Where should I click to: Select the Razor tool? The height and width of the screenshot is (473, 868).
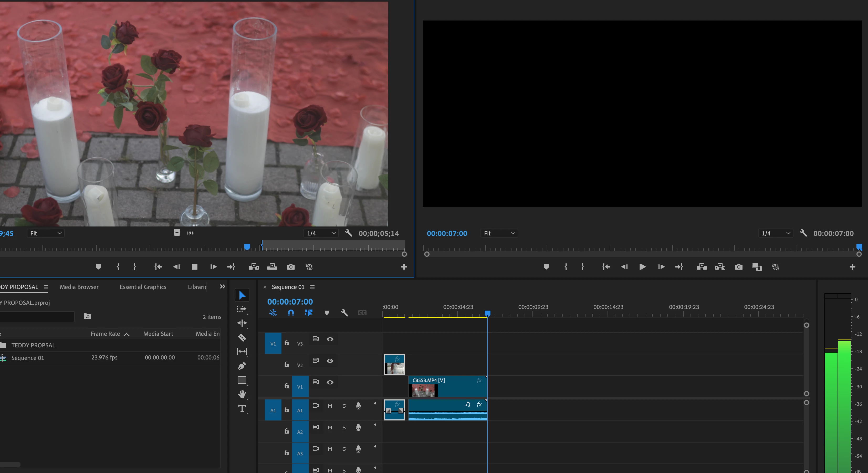click(x=242, y=337)
